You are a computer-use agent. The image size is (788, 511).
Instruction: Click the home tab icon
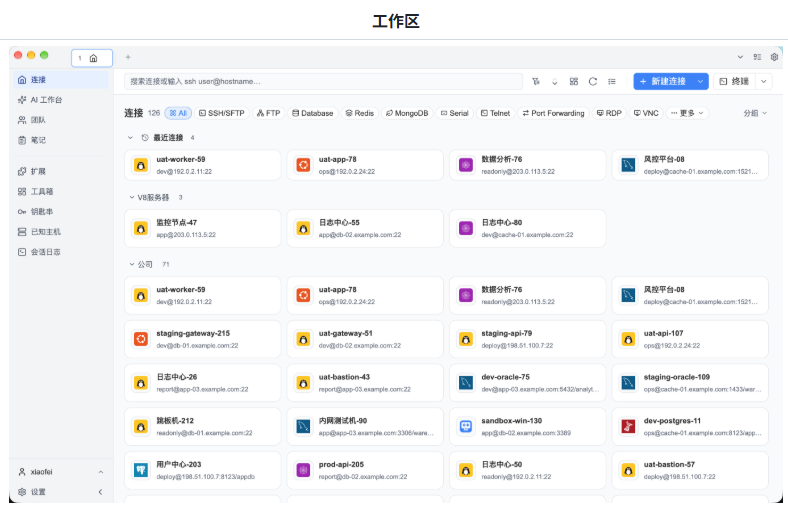pyautogui.click(x=93, y=58)
